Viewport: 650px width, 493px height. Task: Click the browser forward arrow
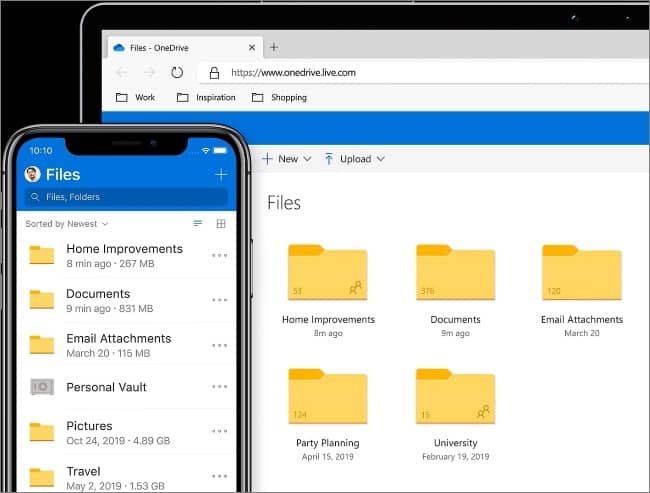pos(149,73)
